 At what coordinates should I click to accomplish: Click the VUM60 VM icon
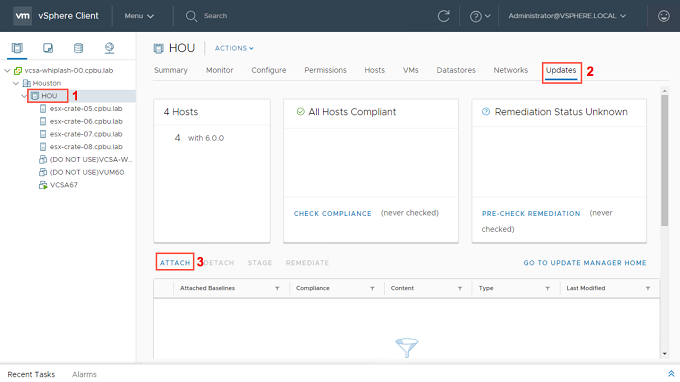coord(43,172)
